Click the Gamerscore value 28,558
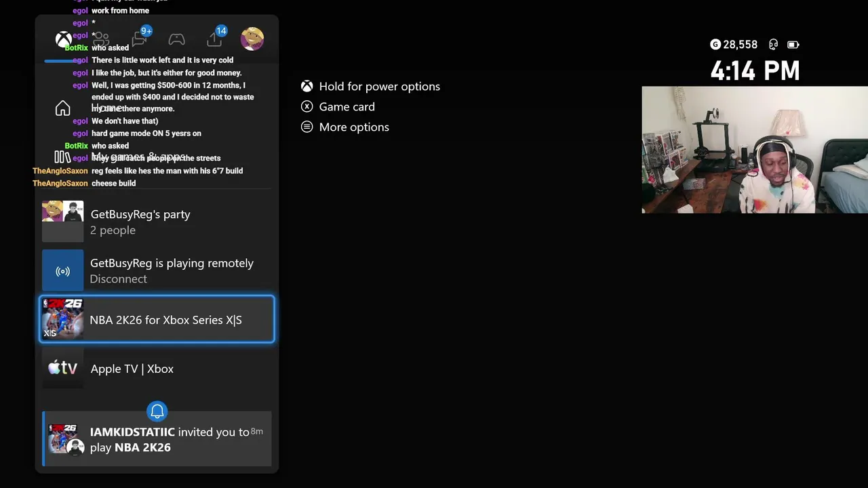The width and height of the screenshot is (868, 488). point(740,44)
